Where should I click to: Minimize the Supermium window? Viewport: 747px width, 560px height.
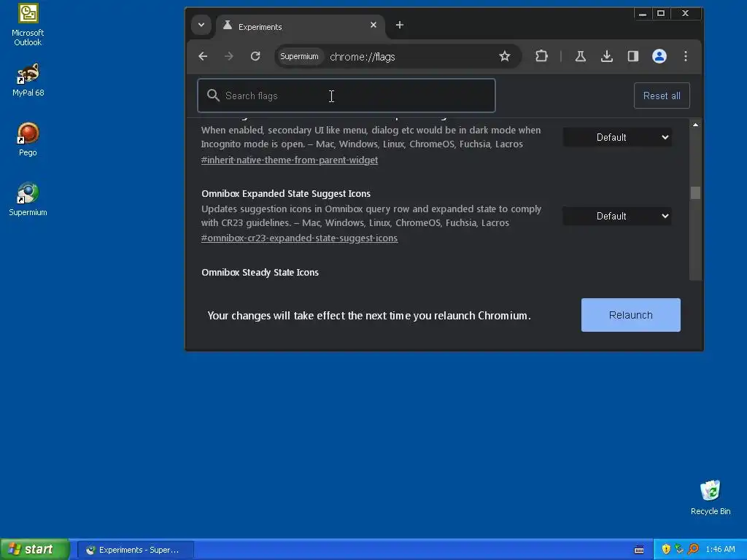pos(643,14)
